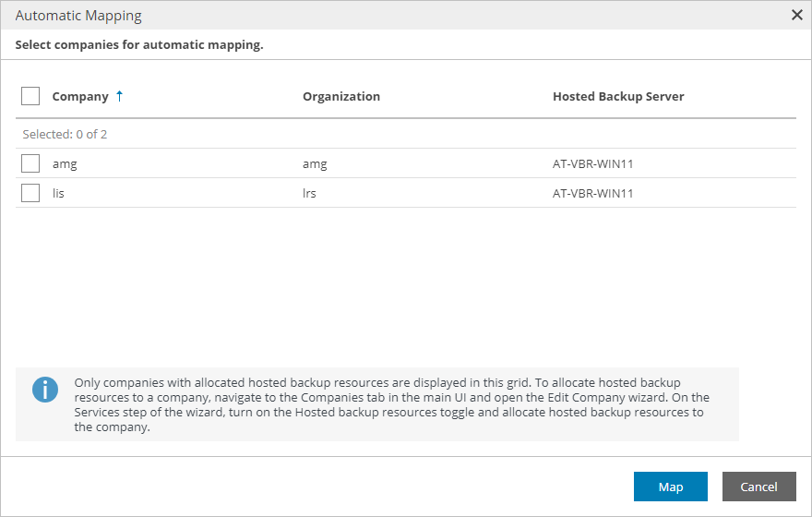Click the lrs organization cell
The height and width of the screenshot is (517, 812).
pos(309,193)
